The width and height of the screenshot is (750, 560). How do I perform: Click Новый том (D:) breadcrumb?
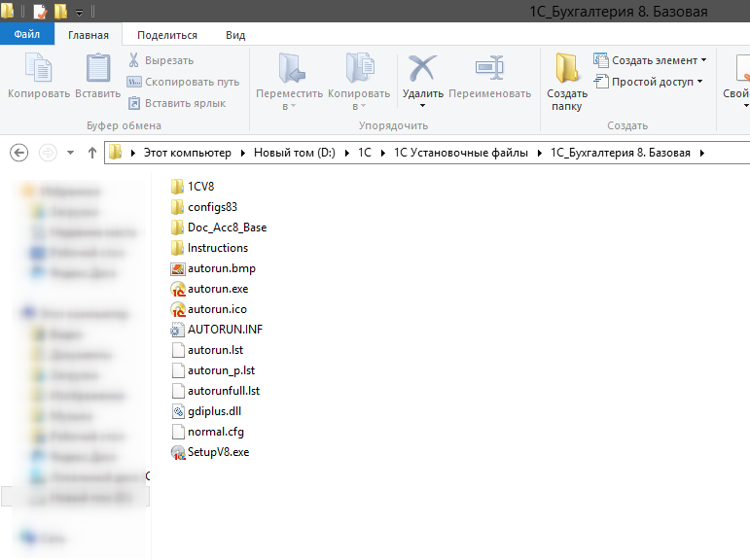[294, 153]
